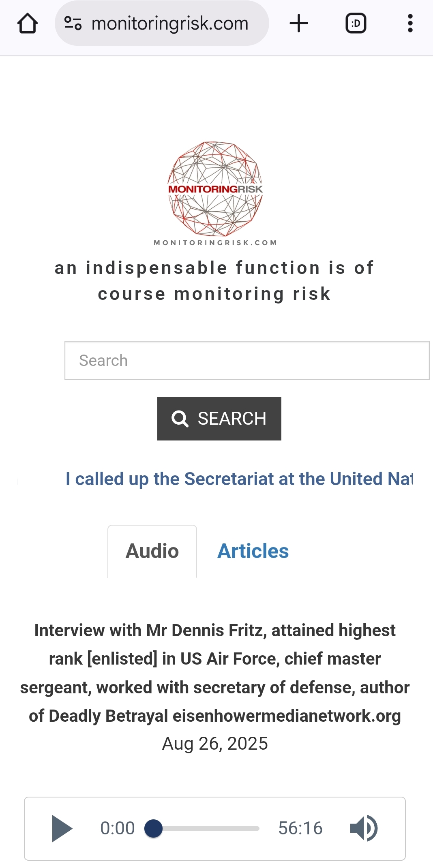Viewport: 433px width, 868px height.
Task: Click the 0:00 elapsed time label
Action: [x=118, y=828]
